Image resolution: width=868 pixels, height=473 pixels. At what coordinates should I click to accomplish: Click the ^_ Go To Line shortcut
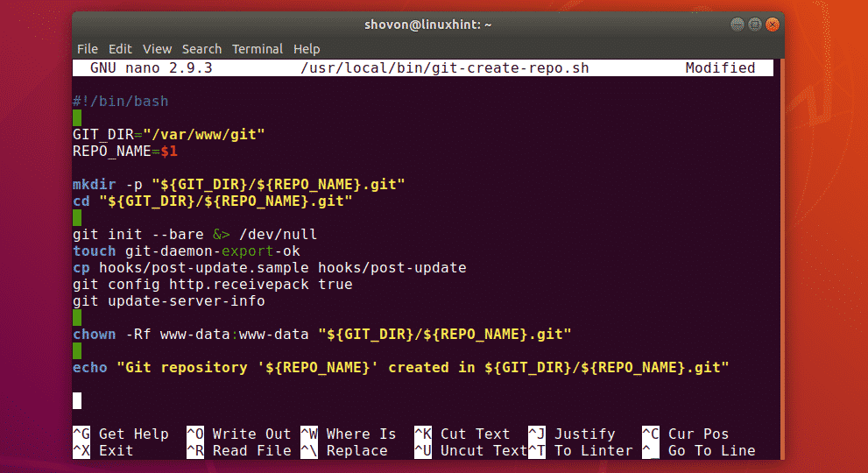coord(699,450)
